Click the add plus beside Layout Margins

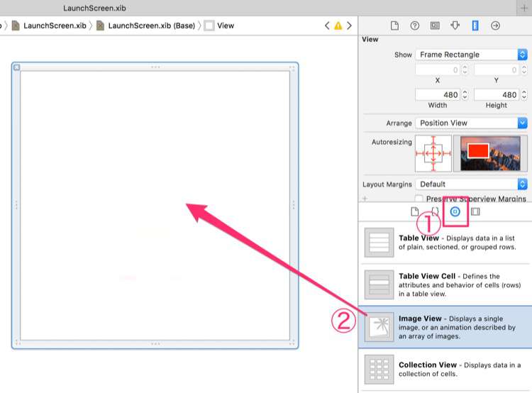click(365, 199)
